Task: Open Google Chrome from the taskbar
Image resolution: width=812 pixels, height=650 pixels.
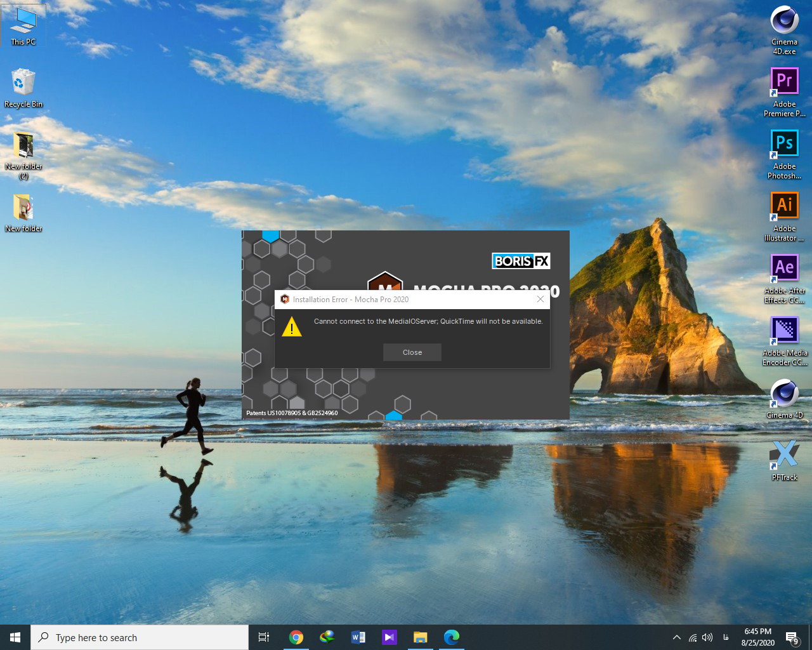Action: coord(296,637)
